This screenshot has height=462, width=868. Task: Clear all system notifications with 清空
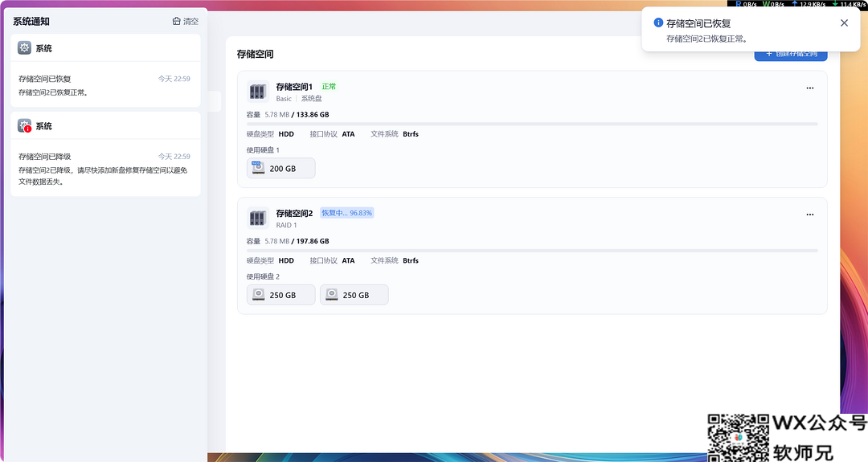tap(186, 21)
